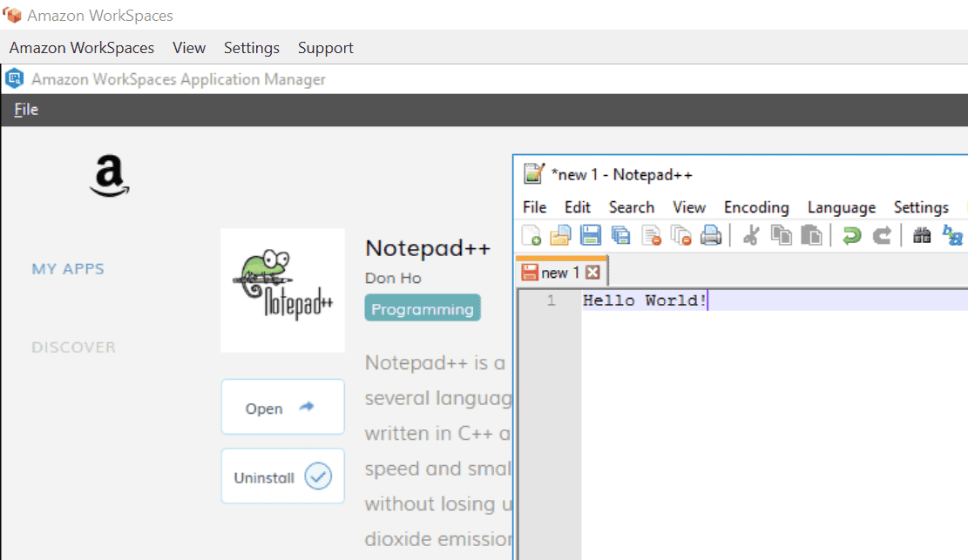Screen dimensions: 968x560
Task: Open the File menu in Application Manager
Action: [26, 110]
